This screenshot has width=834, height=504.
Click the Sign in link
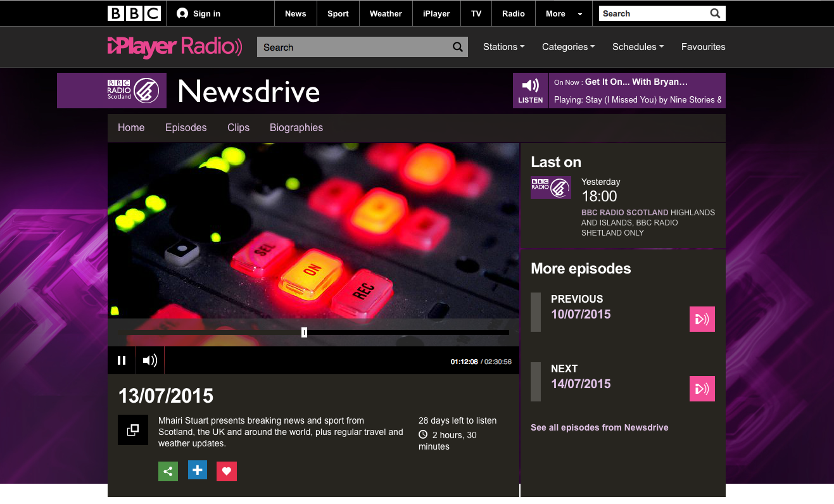(x=207, y=13)
